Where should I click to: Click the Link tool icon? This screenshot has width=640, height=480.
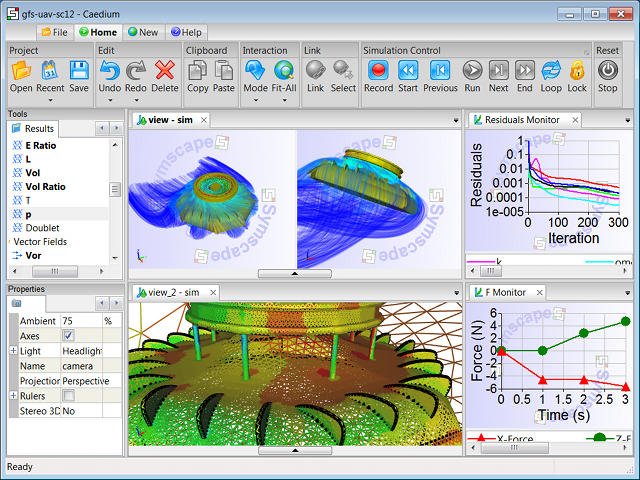point(316,70)
